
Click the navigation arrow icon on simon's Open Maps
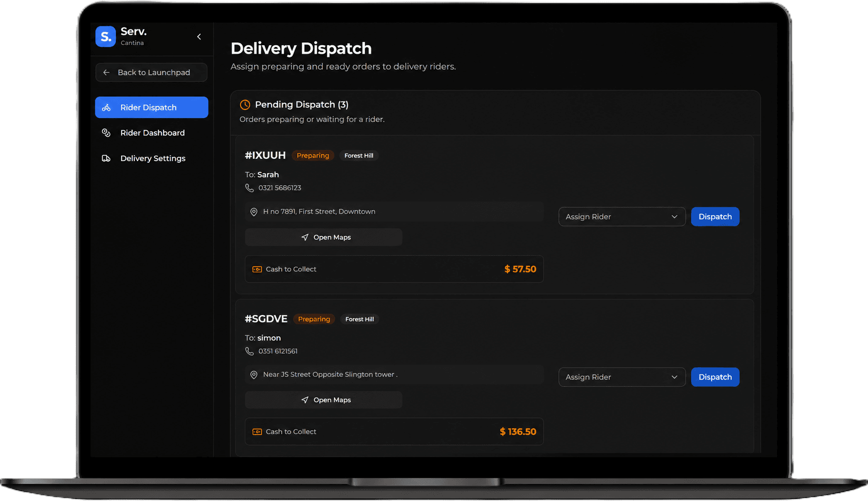pyautogui.click(x=305, y=400)
